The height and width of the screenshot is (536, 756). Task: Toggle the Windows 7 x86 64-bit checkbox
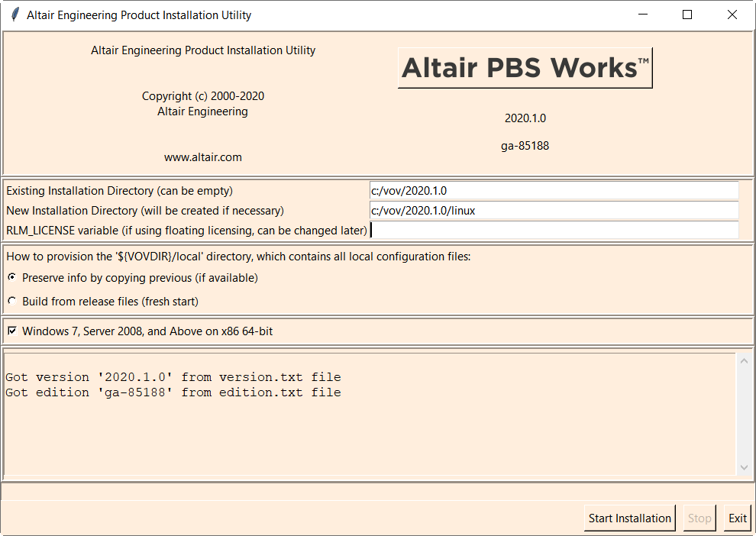coord(11,331)
